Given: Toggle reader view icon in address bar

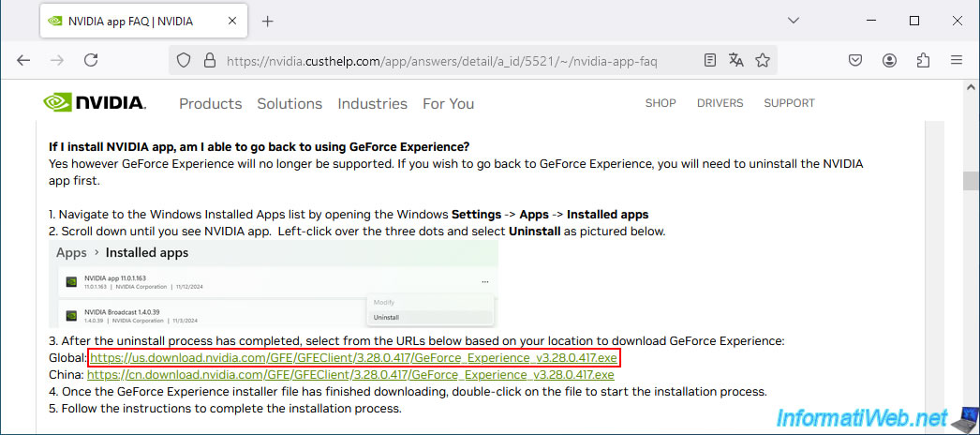Looking at the screenshot, I should [x=709, y=60].
